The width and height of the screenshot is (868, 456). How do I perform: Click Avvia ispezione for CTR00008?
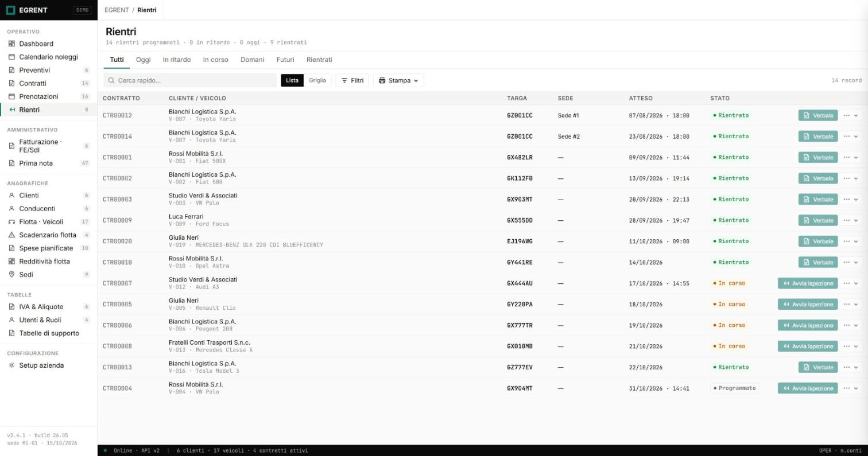click(808, 346)
